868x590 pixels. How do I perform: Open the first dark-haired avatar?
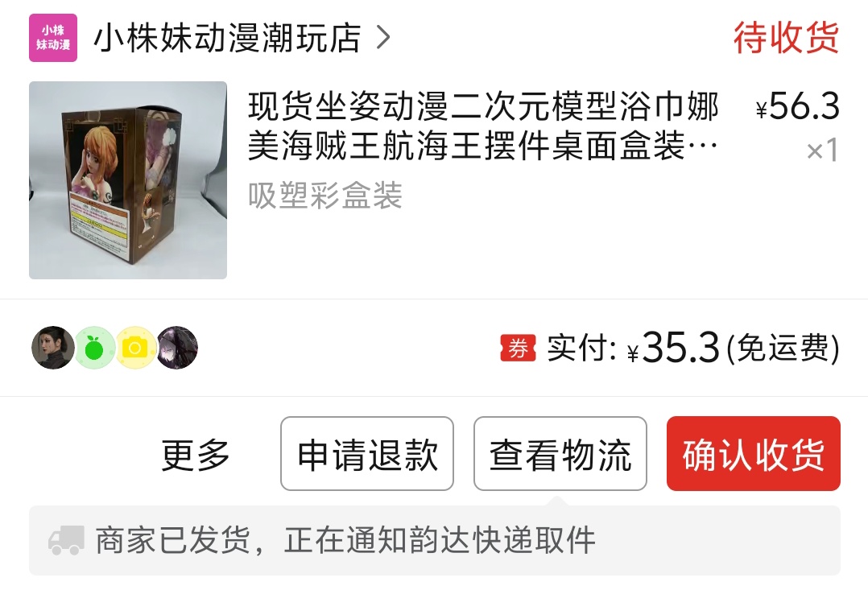(53, 348)
